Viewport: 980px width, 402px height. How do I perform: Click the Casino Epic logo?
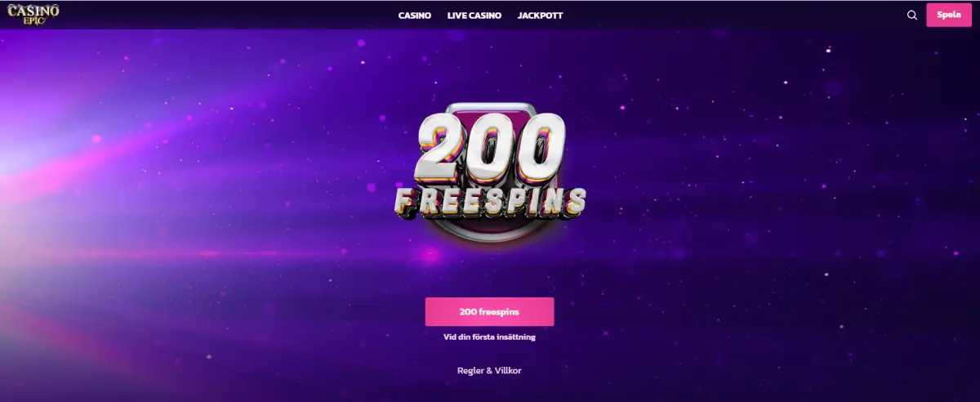[33, 14]
